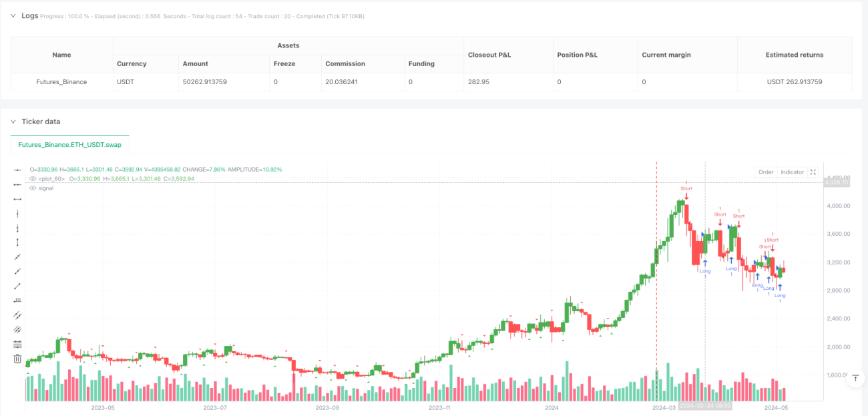
Task: Click the fullscreen icon beside Indicator
Action: [x=813, y=172]
